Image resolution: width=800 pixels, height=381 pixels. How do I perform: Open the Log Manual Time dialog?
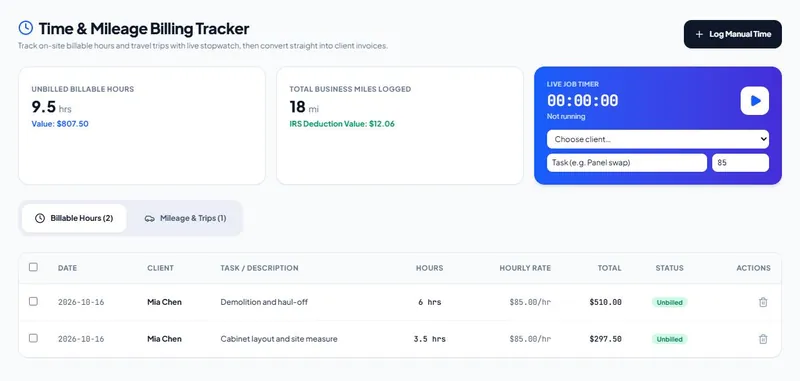tap(733, 34)
